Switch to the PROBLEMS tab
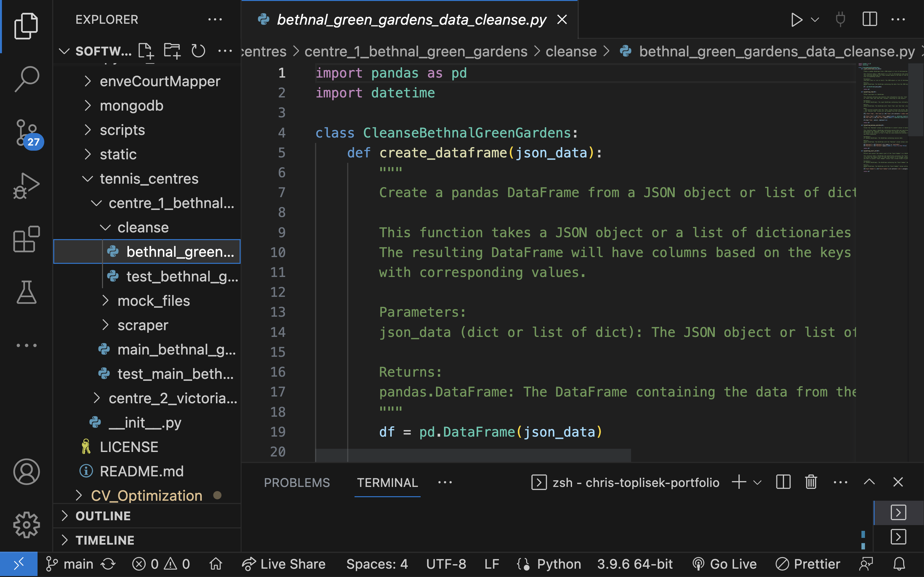Image resolution: width=924 pixels, height=577 pixels. [x=297, y=482]
